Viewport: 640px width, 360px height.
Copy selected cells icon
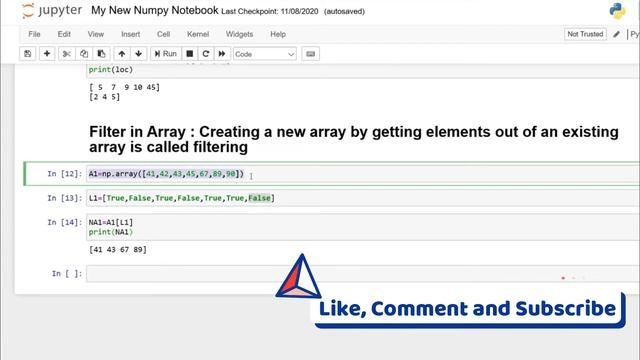pos(84,53)
